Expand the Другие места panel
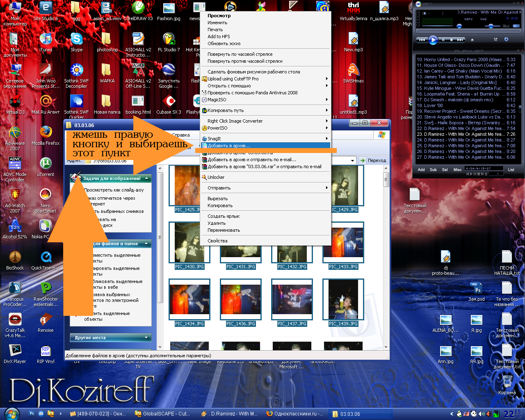This screenshot has width=525, height=420. pyautogui.click(x=146, y=338)
